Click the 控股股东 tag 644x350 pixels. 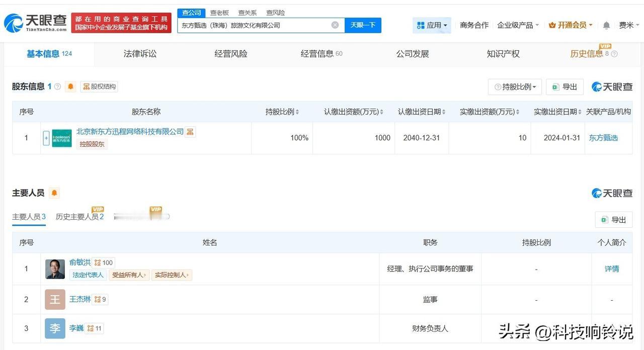tap(92, 144)
